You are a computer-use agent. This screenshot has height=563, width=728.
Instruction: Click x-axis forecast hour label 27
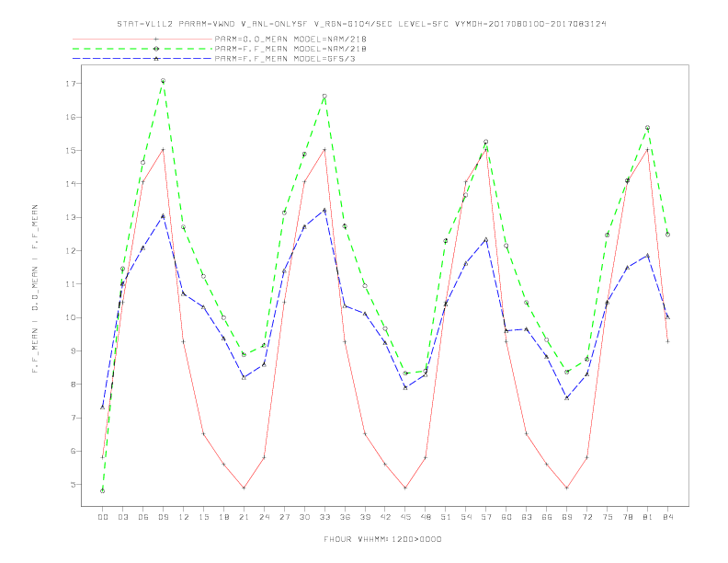(x=284, y=517)
